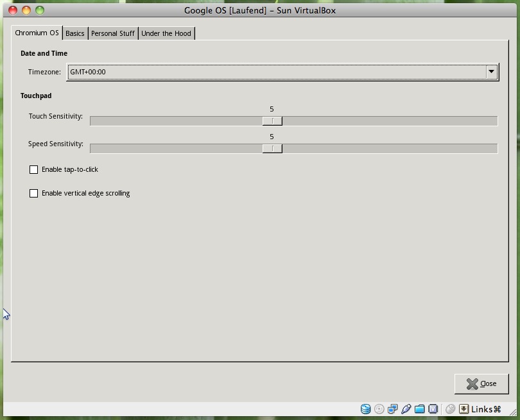
Task: Click the mouse integration status icon
Action: 450,409
